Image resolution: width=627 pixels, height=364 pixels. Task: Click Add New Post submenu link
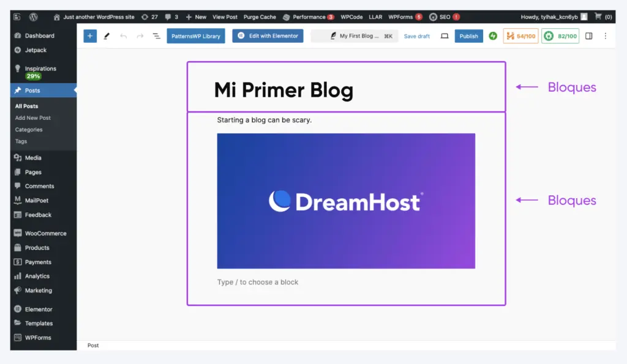[33, 118]
